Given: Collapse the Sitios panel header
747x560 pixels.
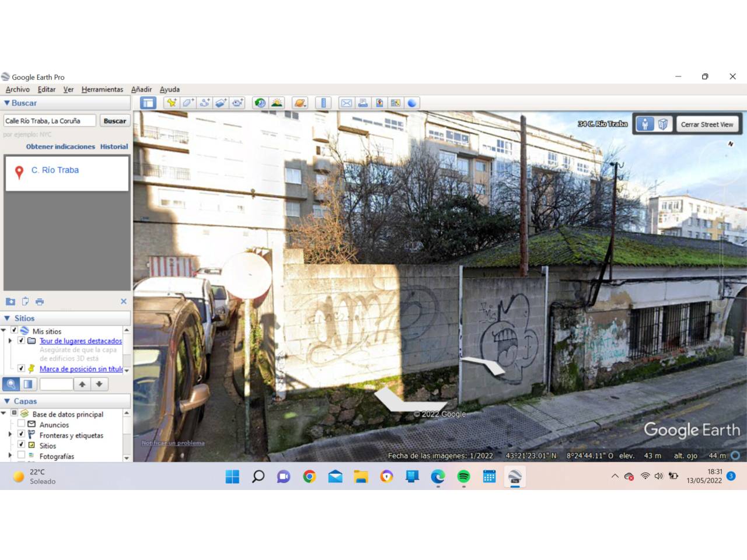Looking at the screenshot, I should point(7,318).
